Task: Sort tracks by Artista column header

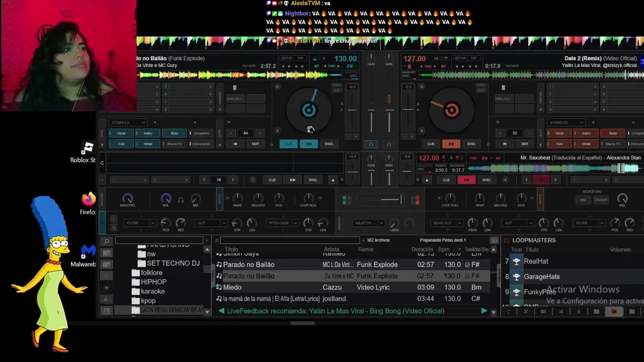Action: tap(332, 249)
